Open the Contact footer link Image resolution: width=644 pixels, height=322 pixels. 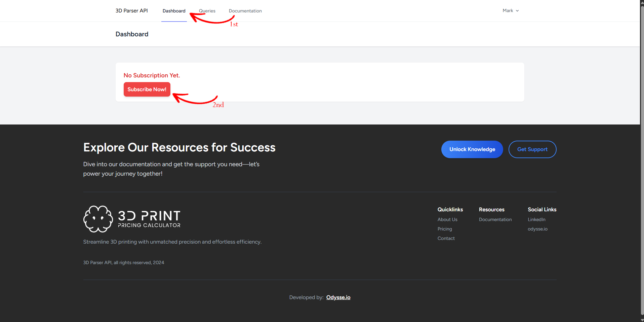click(446, 238)
